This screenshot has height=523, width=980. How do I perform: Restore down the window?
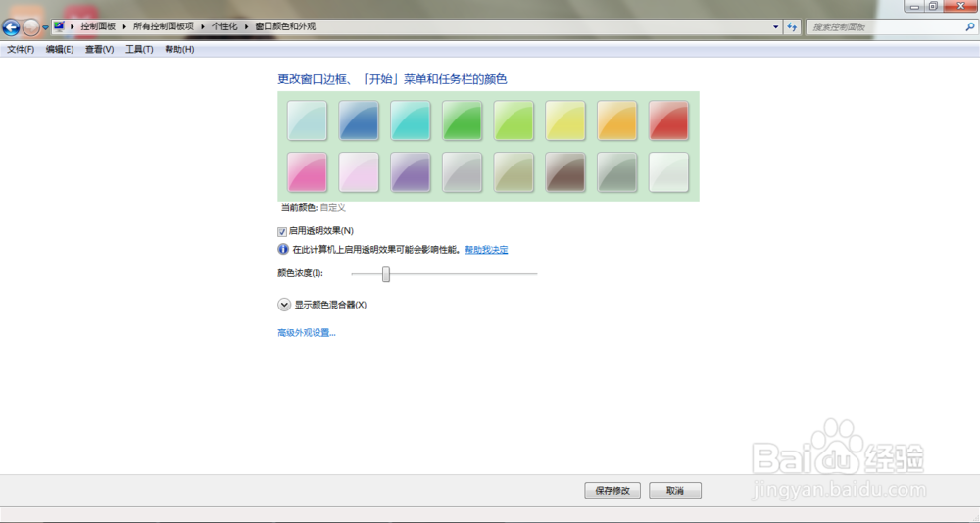pos(933,6)
